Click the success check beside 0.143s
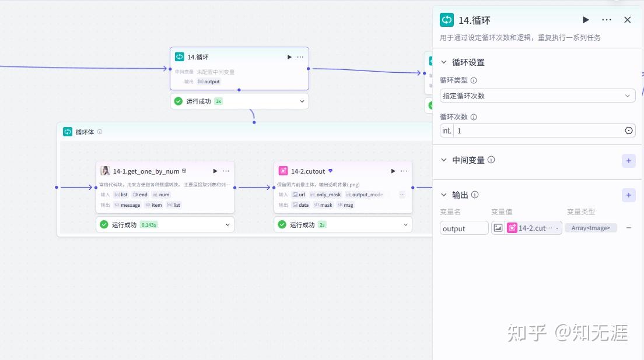Screen dimensions: 644x360 (104, 225)
